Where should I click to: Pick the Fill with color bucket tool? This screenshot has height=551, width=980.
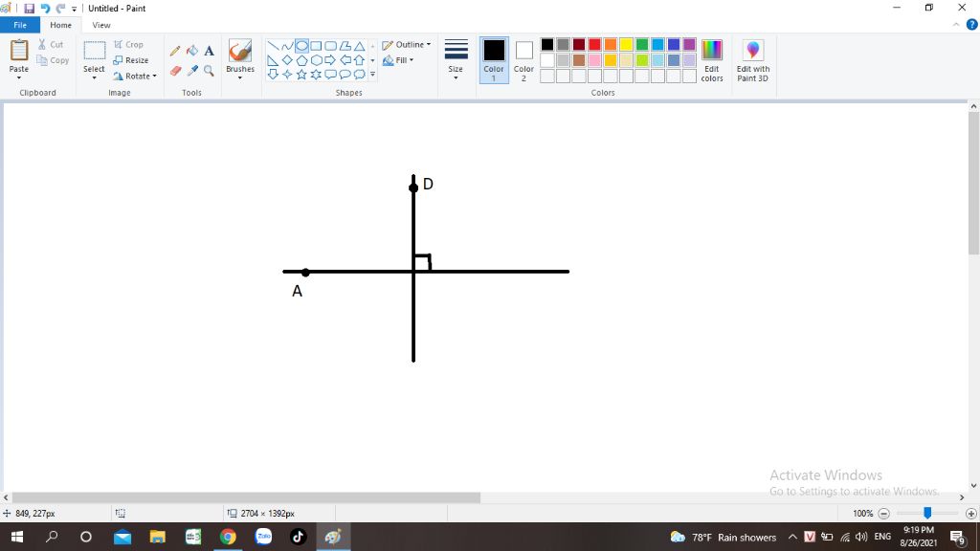[x=191, y=51]
